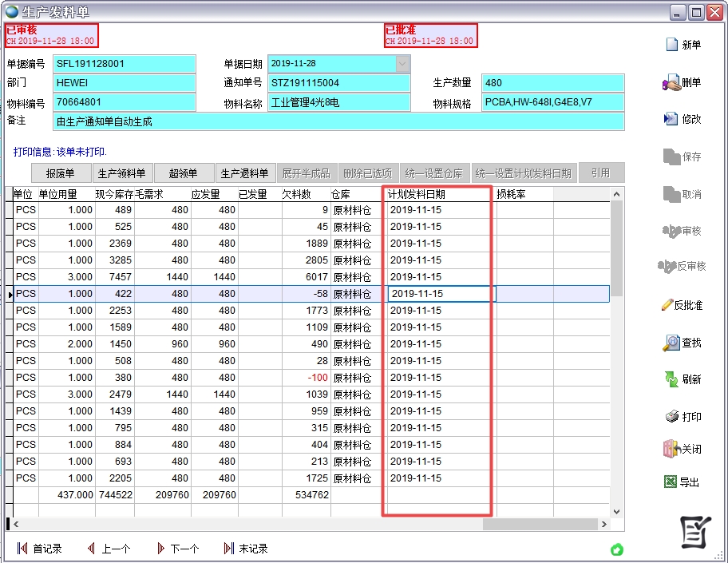This screenshot has height=563, width=728.
Task: Click the 关闭 (close) door icon
Action: click(671, 450)
